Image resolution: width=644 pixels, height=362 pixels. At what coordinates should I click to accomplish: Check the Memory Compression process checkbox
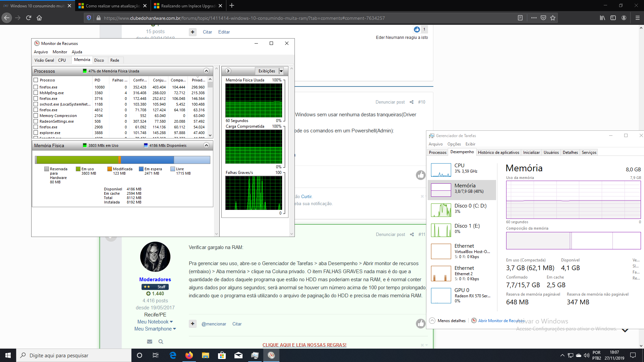[36, 116]
